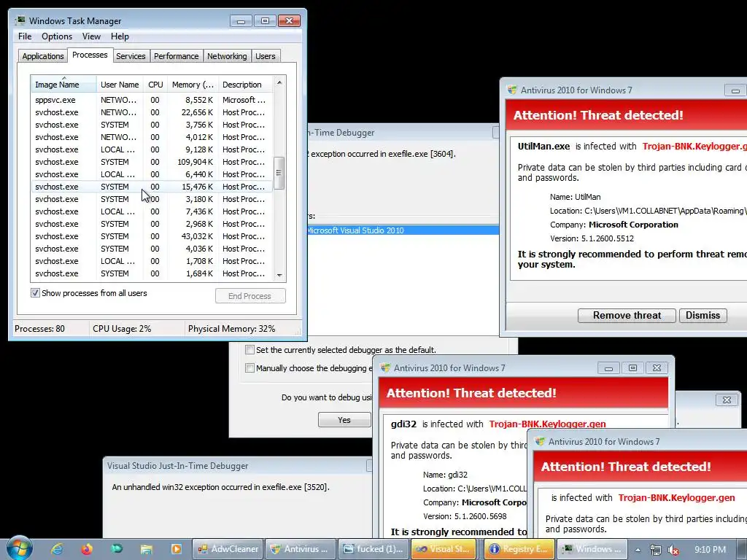Click the process list scrollbar thumb
Viewport: 747px width, 560px height.
[x=279, y=173]
